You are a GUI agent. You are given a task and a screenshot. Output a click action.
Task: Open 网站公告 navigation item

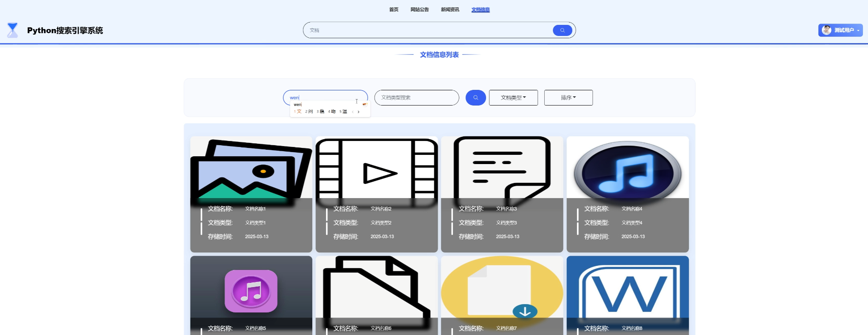[420, 10]
